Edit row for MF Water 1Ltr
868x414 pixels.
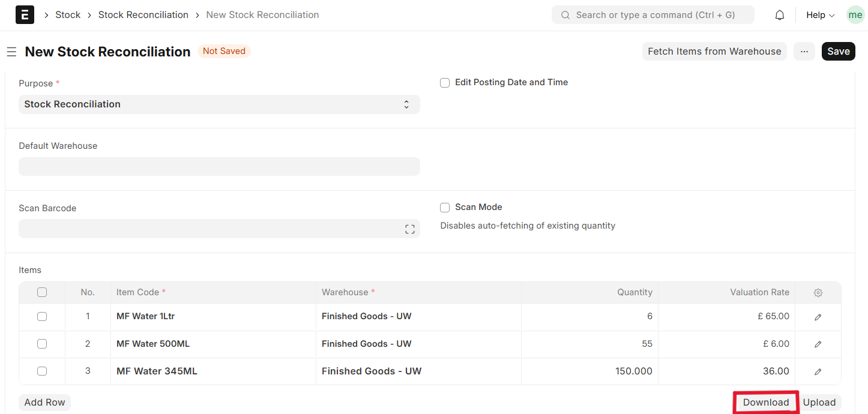tap(818, 317)
